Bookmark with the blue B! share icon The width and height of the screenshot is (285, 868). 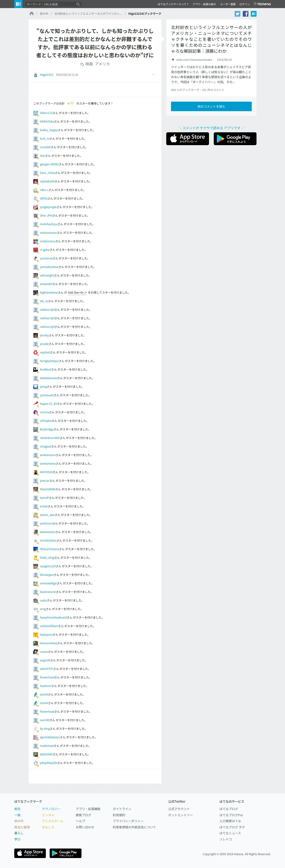click(254, 14)
